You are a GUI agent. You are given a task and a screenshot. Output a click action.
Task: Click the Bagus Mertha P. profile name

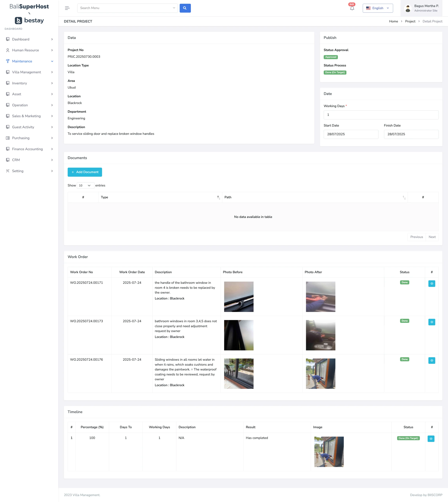coord(426,6)
